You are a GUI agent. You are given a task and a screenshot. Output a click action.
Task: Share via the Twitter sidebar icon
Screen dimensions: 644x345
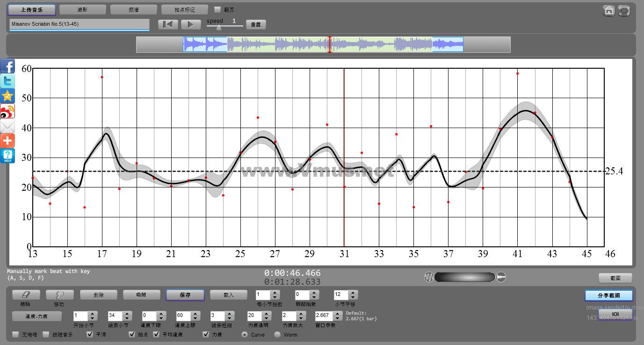pos(7,81)
